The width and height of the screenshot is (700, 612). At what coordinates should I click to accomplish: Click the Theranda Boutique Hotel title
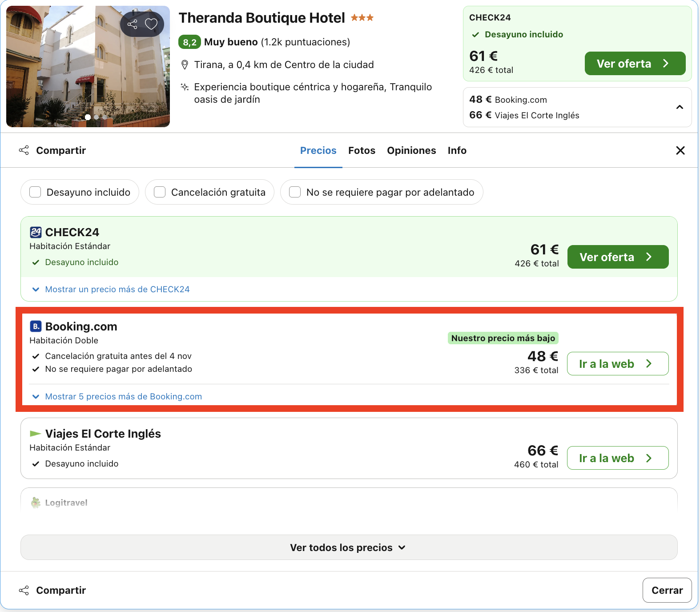(x=261, y=18)
